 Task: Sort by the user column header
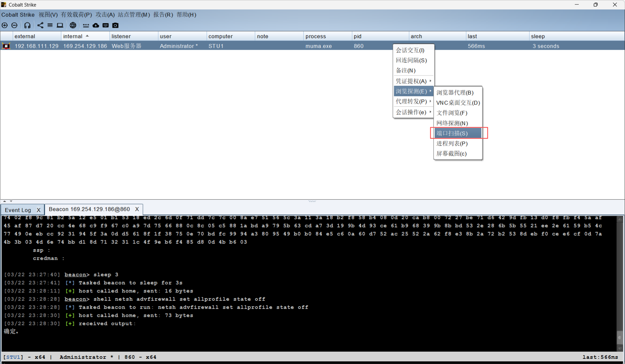tap(182, 36)
